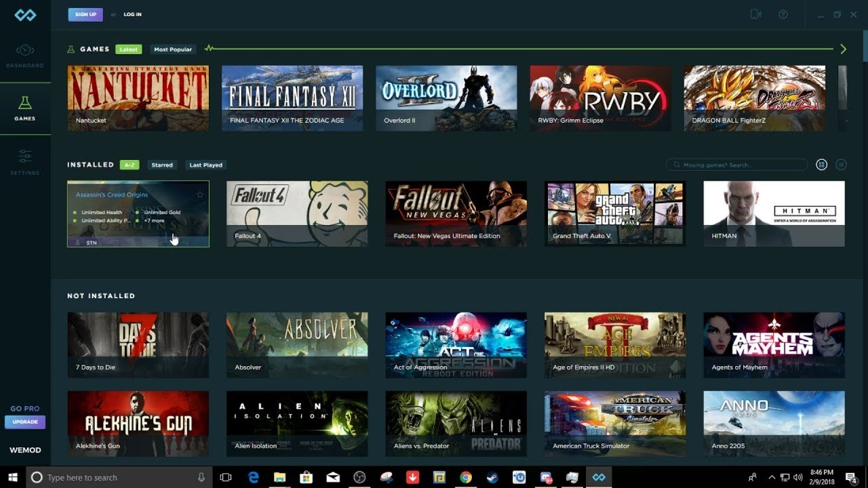Open Uplay from taskbar
The height and width of the screenshot is (488, 868).
pyautogui.click(x=519, y=477)
